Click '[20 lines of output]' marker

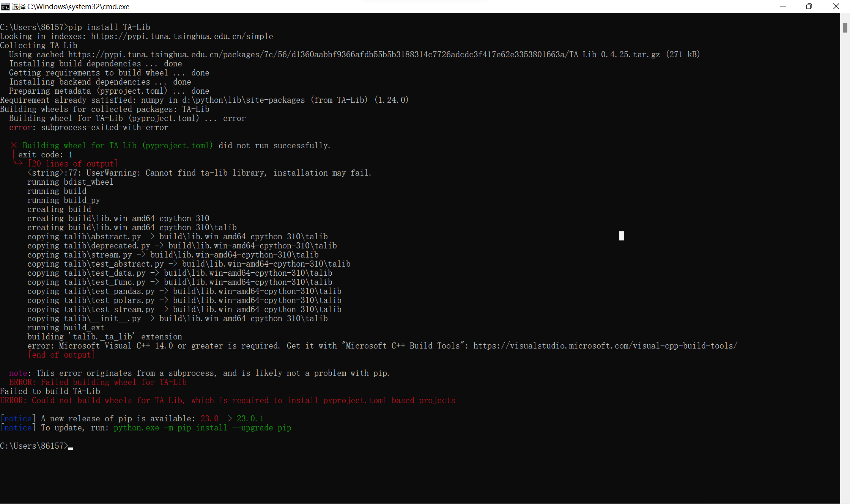(x=72, y=164)
